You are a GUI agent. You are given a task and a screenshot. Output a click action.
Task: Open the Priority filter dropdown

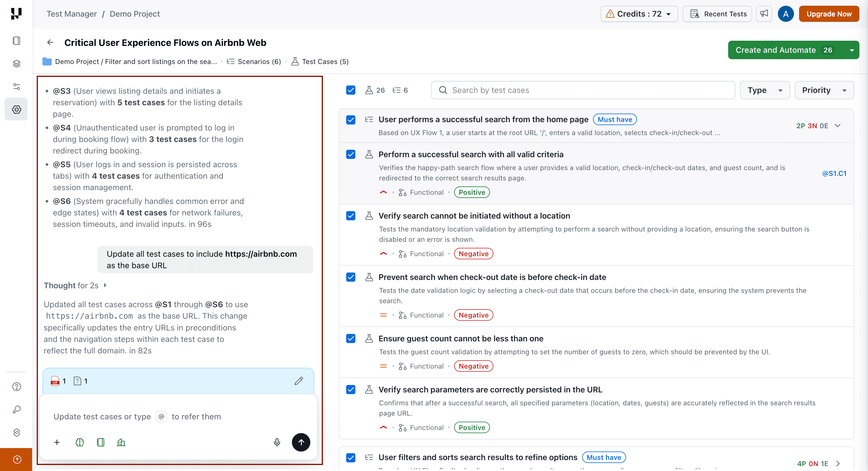click(x=824, y=90)
